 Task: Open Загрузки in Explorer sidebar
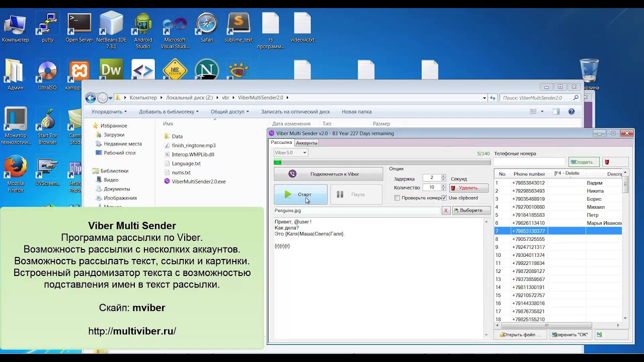[x=114, y=135]
